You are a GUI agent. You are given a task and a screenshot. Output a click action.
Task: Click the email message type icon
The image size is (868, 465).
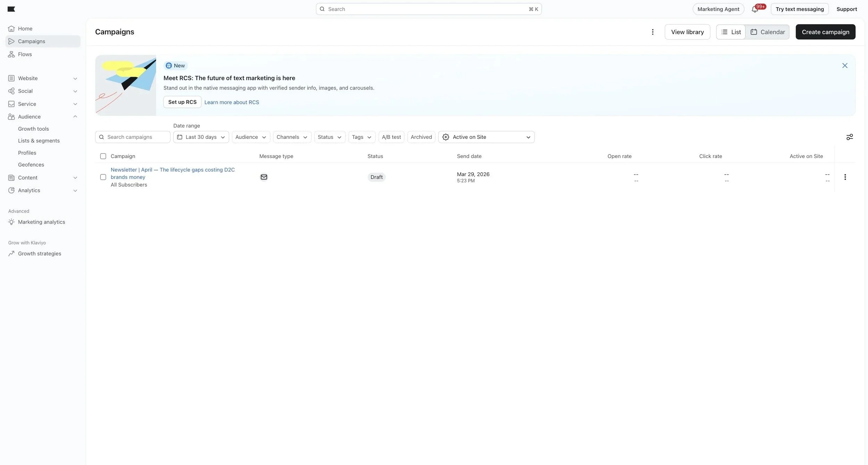click(x=264, y=177)
